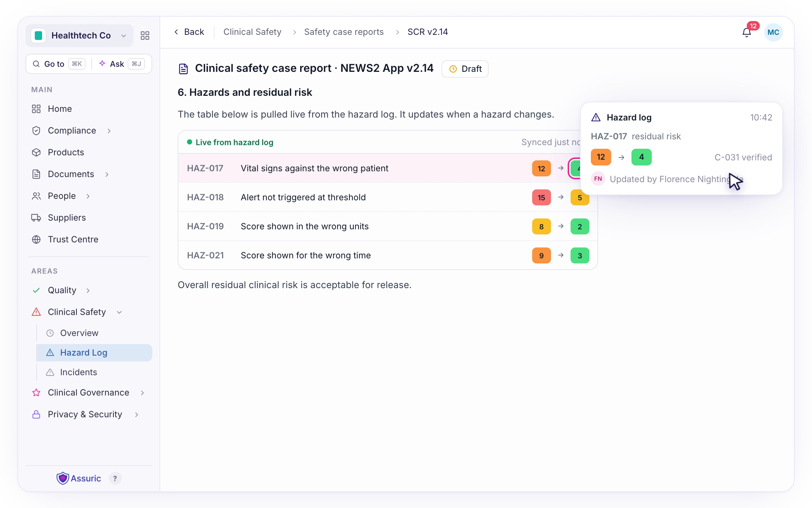Click the orange 9 risk score for HAZ-021
The image size is (812, 508).
(x=542, y=255)
